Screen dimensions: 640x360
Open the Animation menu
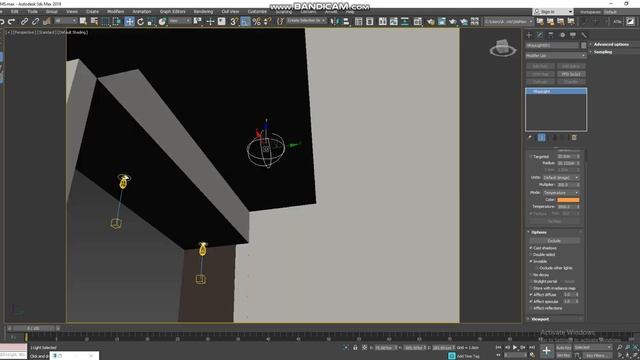[x=142, y=11]
